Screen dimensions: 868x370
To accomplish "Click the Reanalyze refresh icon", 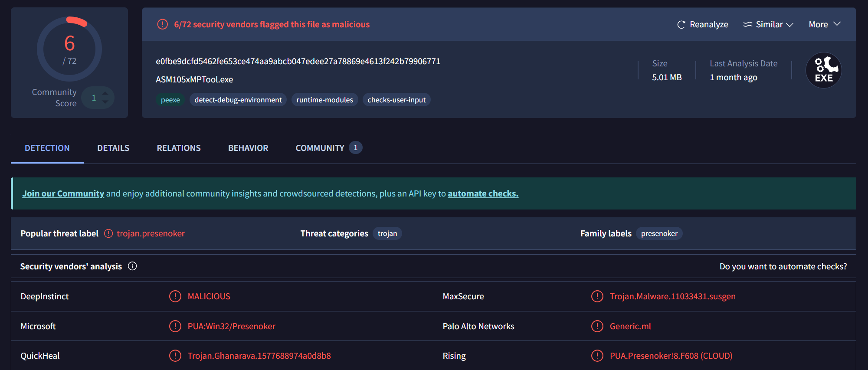I will click(681, 25).
